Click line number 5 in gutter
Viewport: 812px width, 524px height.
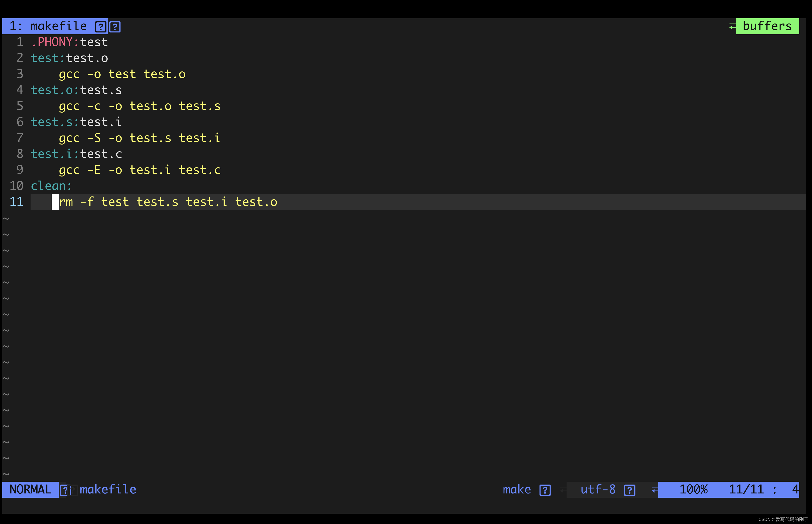[20, 106]
